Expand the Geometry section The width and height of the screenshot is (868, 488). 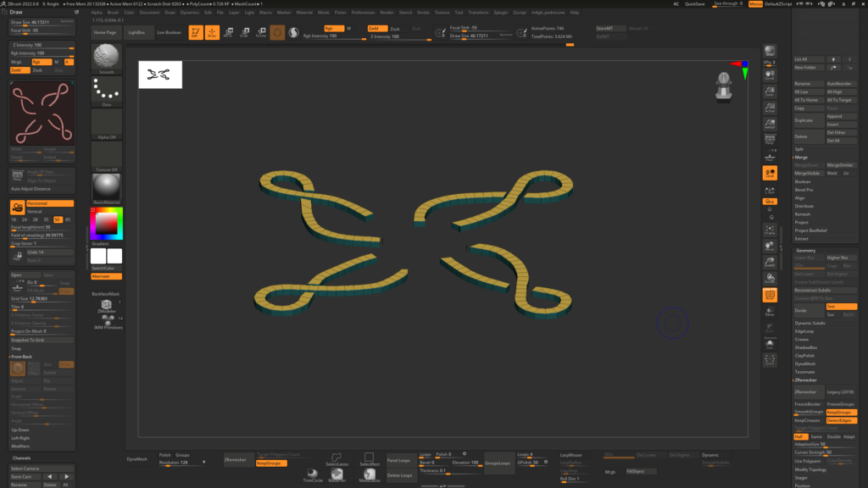[x=806, y=250]
